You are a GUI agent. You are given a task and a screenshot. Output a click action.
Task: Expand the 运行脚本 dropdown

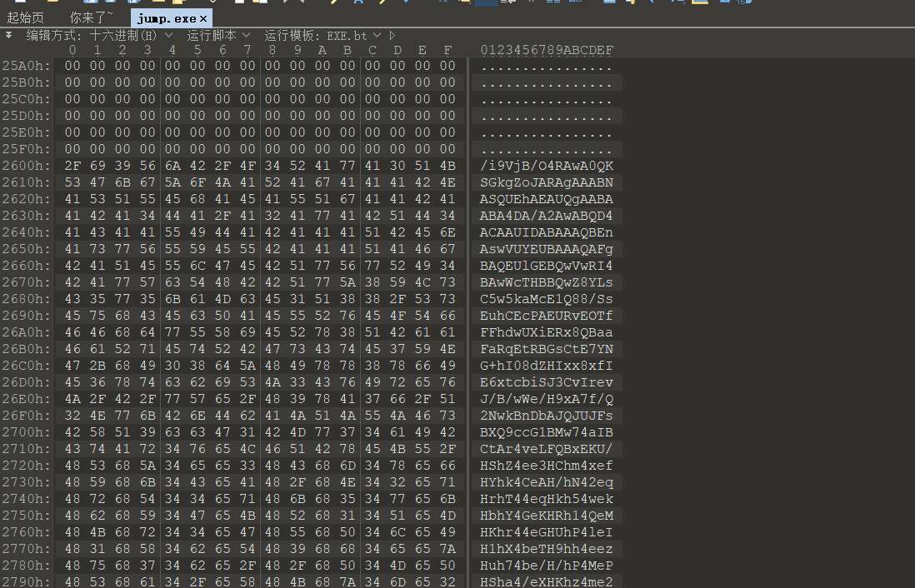click(x=217, y=35)
